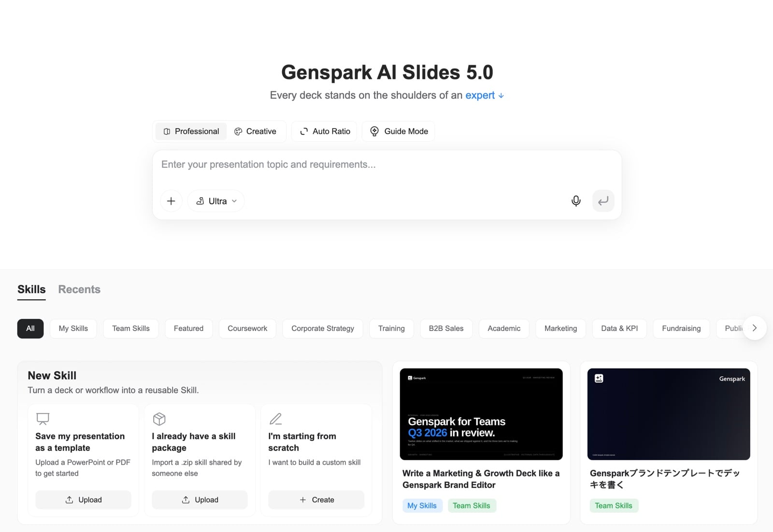Click the small arrow next to expert

click(x=501, y=96)
